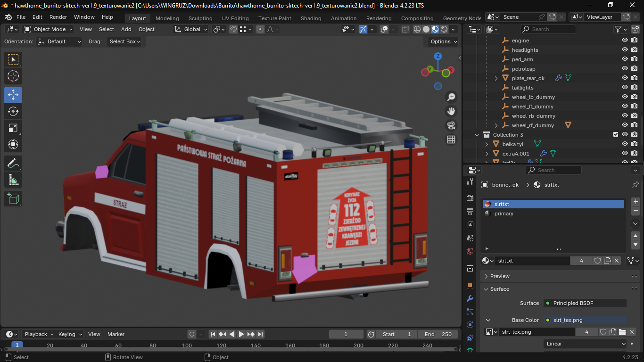Image resolution: width=644 pixels, height=362 pixels.
Task: Activate the 3D Cursor tool
Action: point(13,76)
